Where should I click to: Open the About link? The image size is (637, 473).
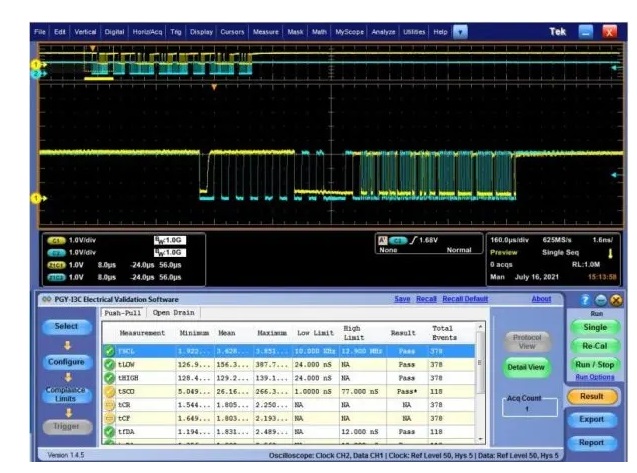click(541, 299)
